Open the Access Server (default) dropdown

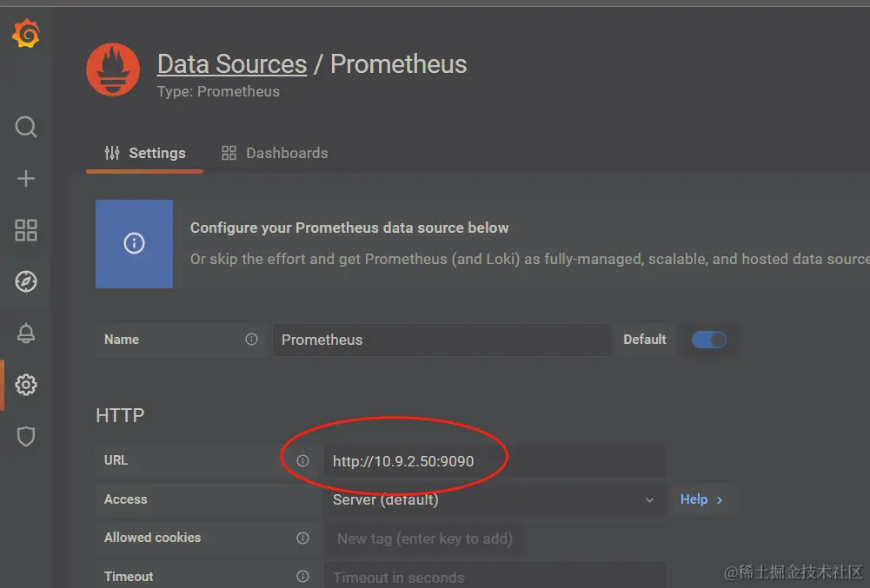[x=495, y=499]
